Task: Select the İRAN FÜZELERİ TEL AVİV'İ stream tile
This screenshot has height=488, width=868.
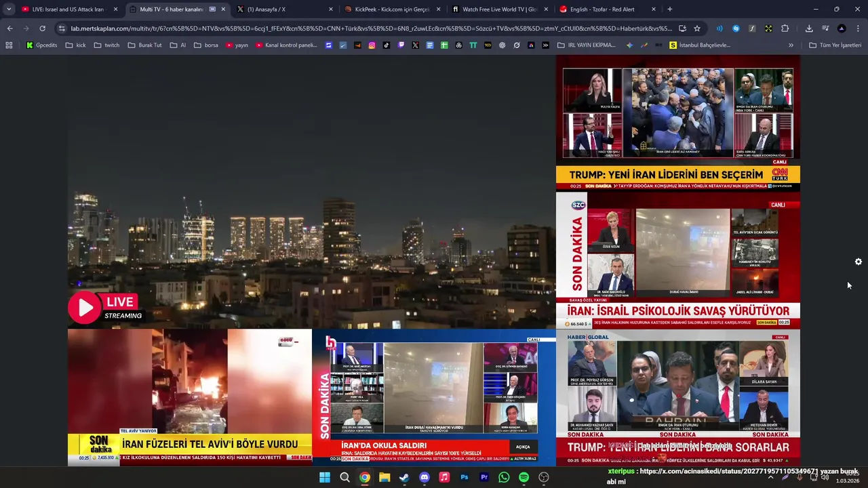Action: 190,397
